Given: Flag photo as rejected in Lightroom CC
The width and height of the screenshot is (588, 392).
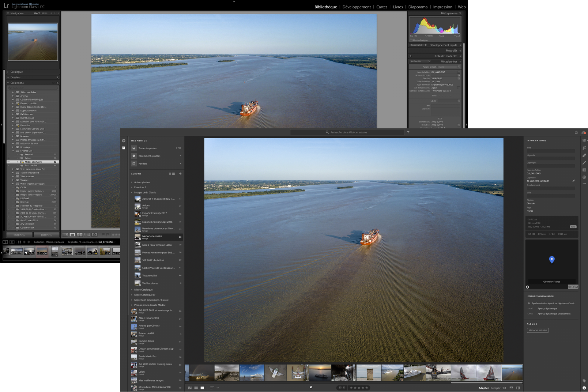Looking at the screenshot, I should (x=344, y=388).
